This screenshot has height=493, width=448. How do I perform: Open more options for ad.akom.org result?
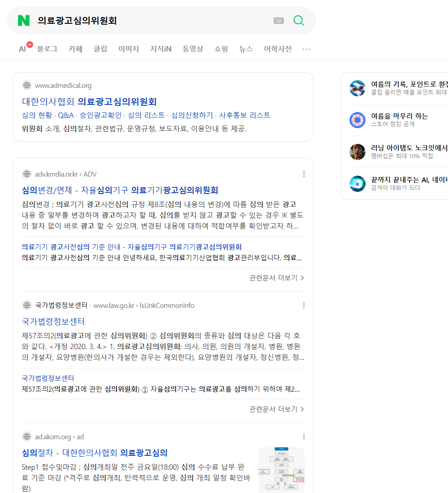pos(304,437)
